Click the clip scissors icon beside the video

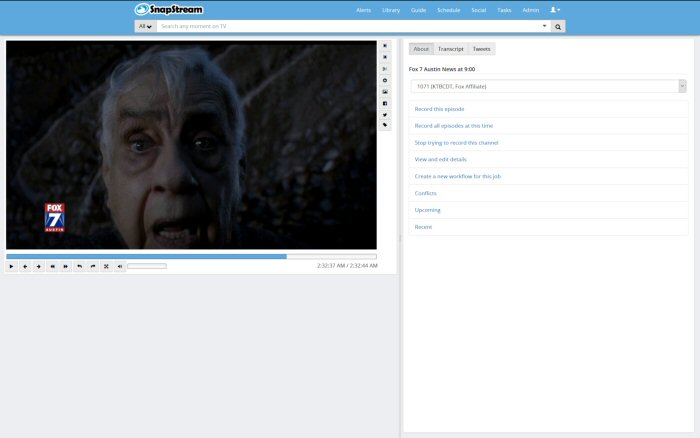385,69
